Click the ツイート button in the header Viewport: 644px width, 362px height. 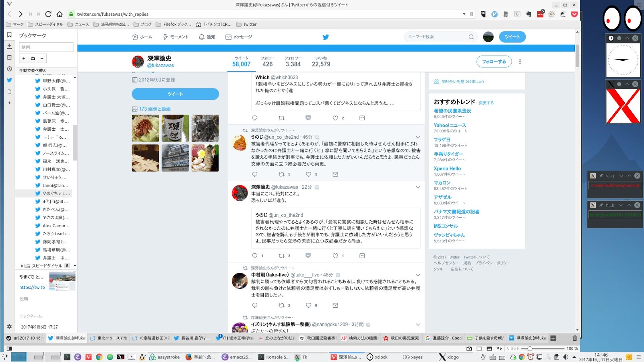[512, 37]
